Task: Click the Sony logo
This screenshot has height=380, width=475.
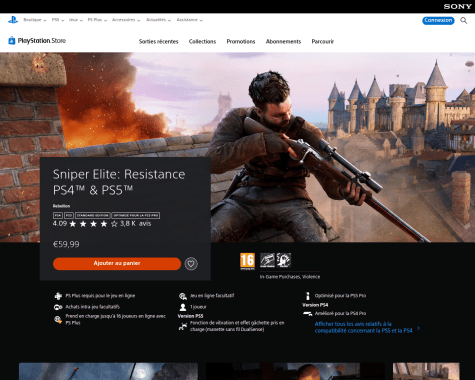Action: pos(457,6)
